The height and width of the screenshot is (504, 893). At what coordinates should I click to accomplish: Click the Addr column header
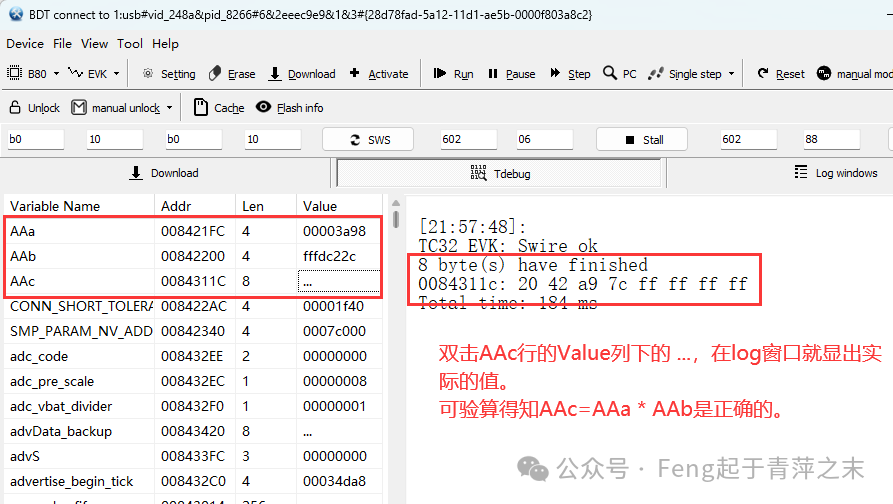tap(195, 206)
